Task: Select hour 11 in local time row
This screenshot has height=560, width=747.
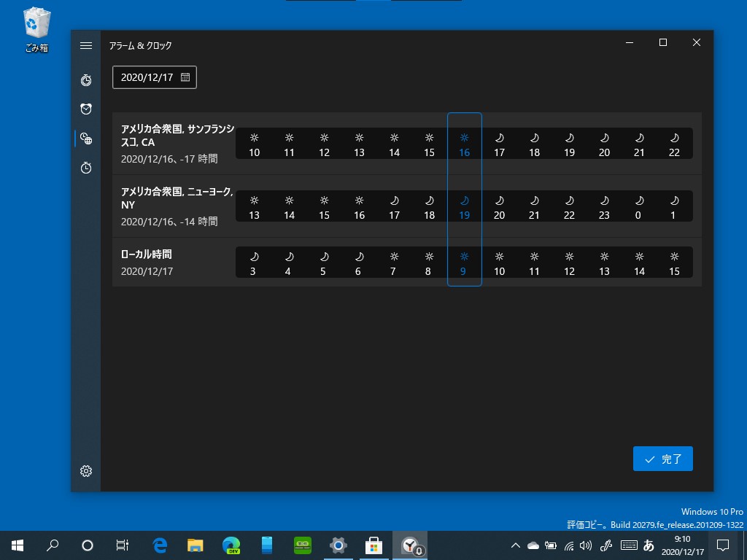Action: pyautogui.click(x=535, y=264)
